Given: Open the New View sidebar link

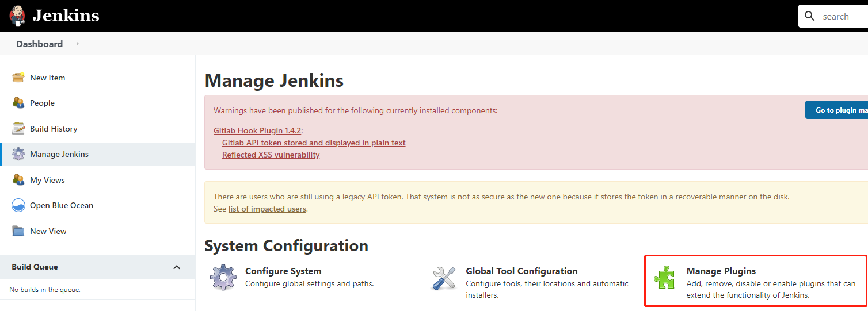Looking at the screenshot, I should coord(48,231).
